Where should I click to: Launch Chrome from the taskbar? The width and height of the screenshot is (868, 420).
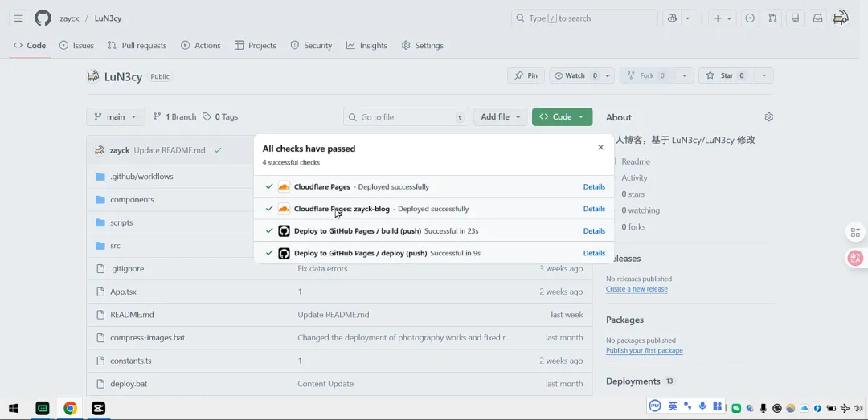click(x=71, y=408)
